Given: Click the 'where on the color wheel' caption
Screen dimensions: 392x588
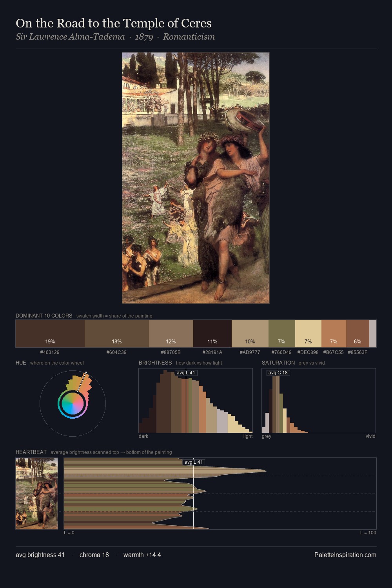Looking at the screenshot, I should point(57,363).
